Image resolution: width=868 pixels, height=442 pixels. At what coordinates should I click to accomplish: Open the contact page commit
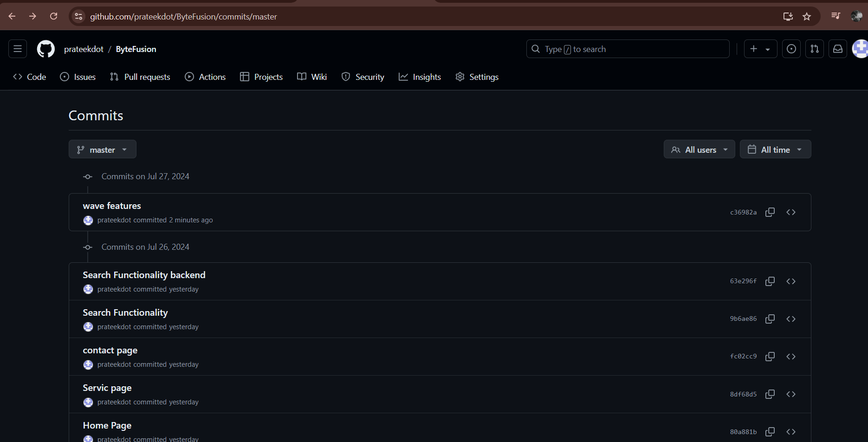click(110, 350)
